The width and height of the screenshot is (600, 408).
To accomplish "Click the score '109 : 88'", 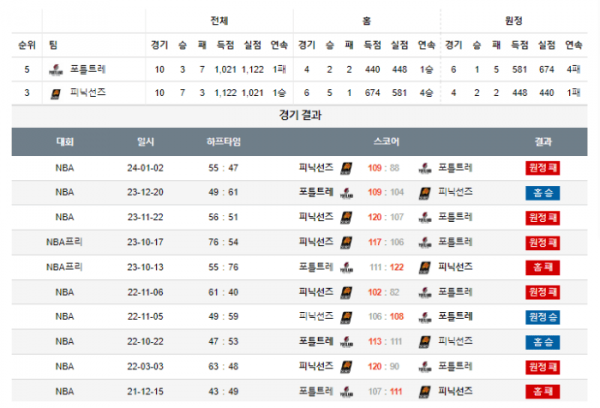I will click(x=383, y=168).
